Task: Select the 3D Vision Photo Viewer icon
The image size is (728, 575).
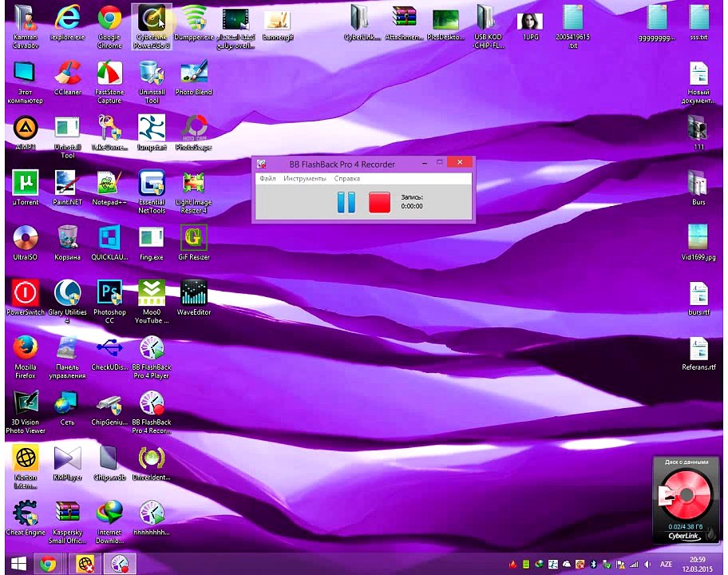Action: pyautogui.click(x=26, y=411)
